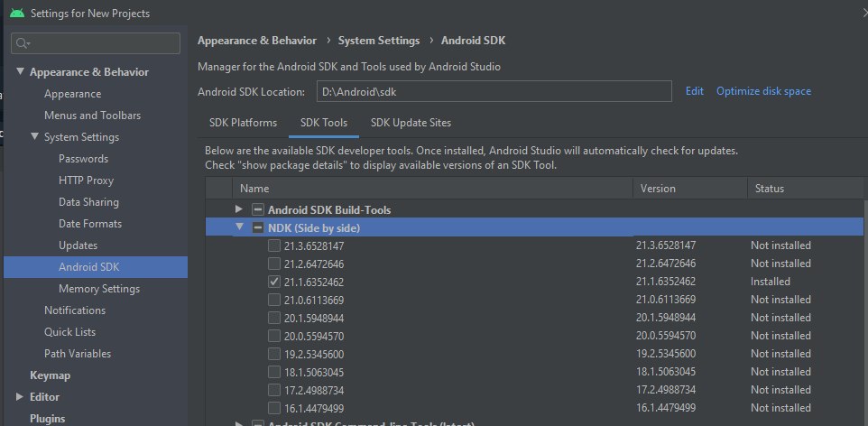Expand the Editor settings section

coord(20,396)
